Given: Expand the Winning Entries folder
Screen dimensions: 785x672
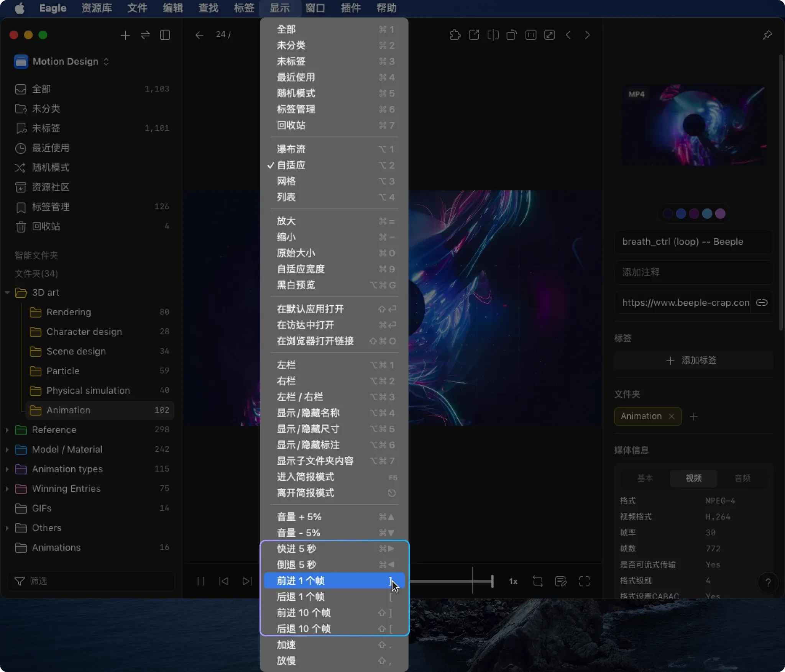Looking at the screenshot, I should click(7, 488).
